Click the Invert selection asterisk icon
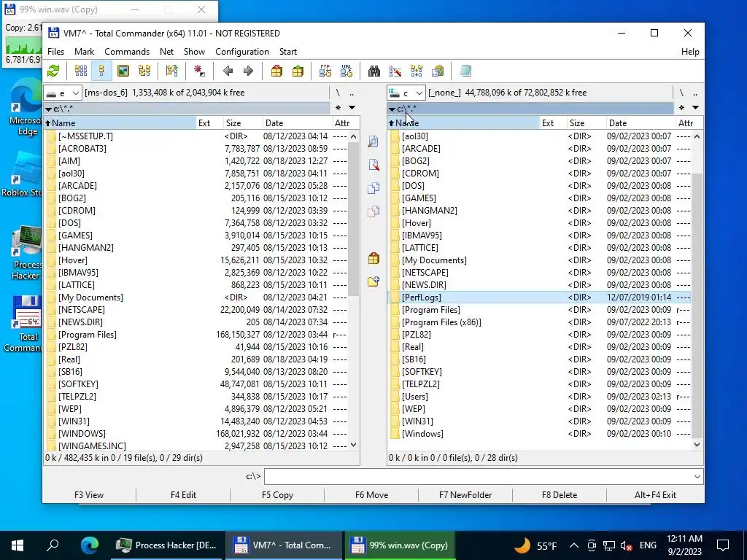 click(199, 71)
